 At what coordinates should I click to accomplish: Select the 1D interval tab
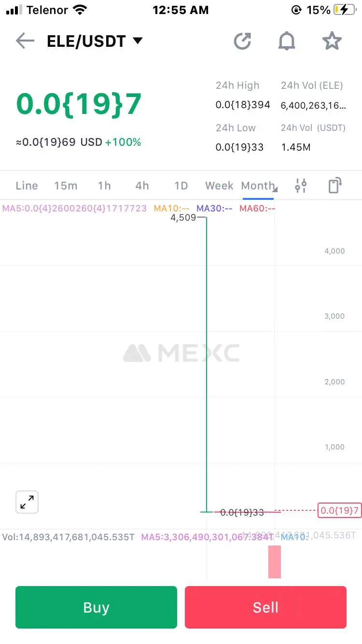pos(181,186)
